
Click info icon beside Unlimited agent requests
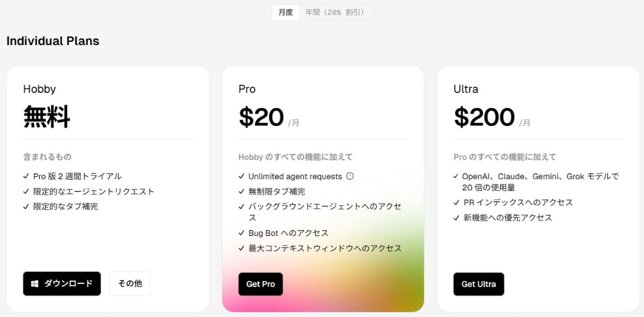[x=350, y=176]
